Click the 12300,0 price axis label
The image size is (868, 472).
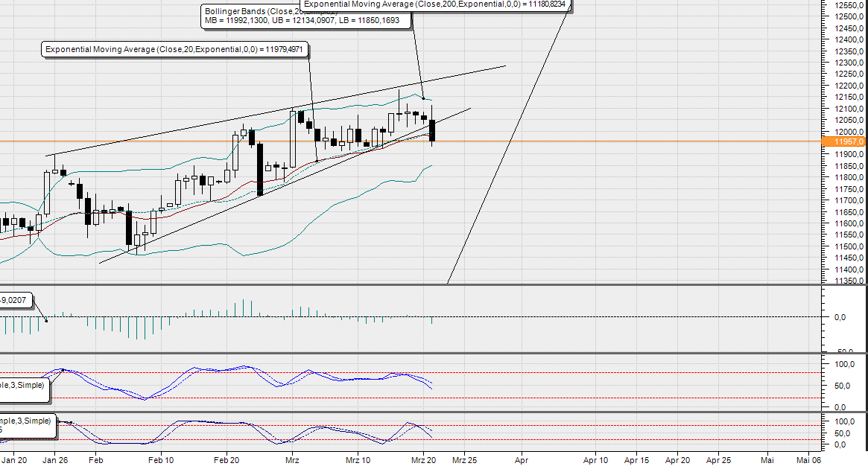pos(849,63)
